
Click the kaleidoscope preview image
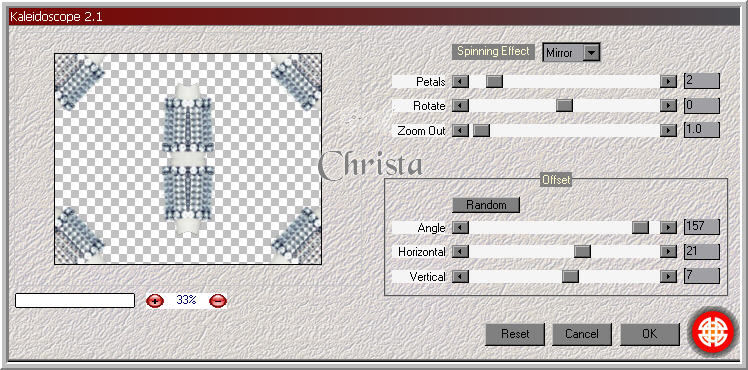point(188,159)
